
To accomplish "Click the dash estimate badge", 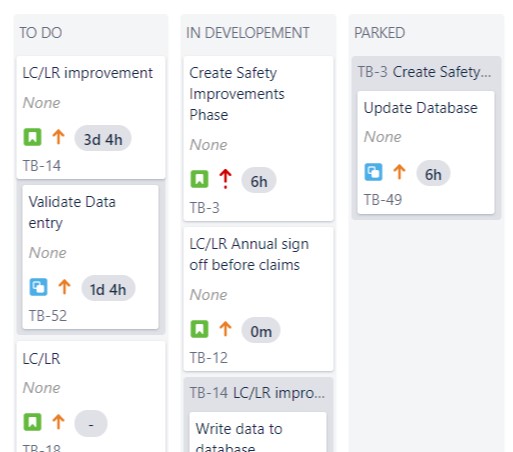I will 91,424.
